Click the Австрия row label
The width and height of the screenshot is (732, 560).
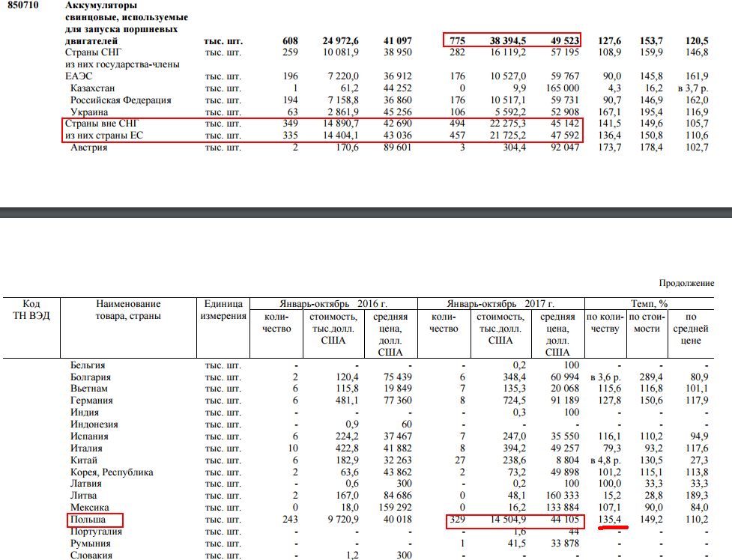click(x=88, y=147)
